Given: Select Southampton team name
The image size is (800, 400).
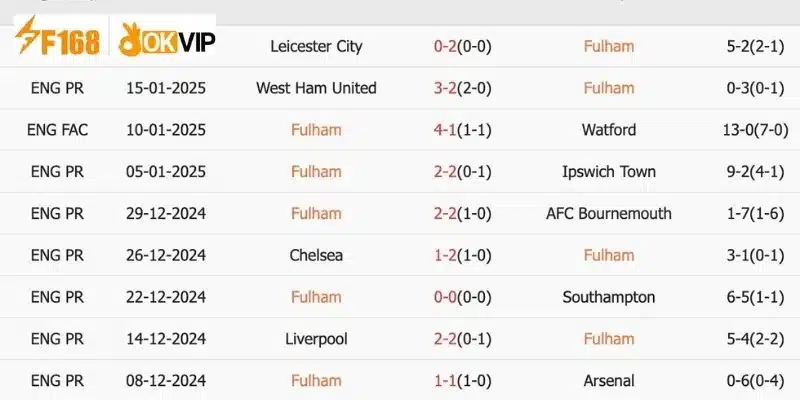Looking at the screenshot, I should pos(609,297).
